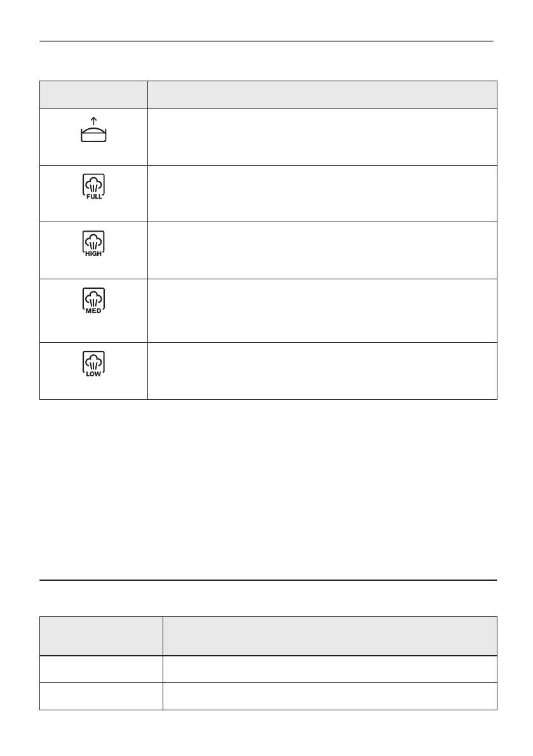This screenshot has height=756, width=533.
Task: Click the MED steam level icon
Action: [x=93, y=302]
